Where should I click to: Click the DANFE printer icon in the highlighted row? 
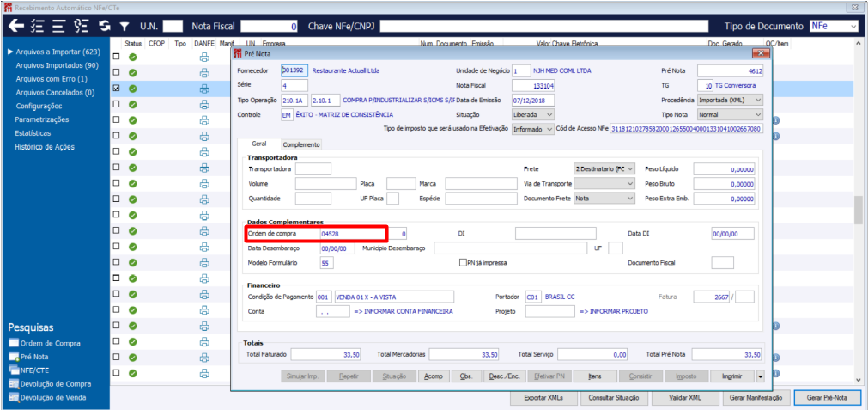point(204,88)
